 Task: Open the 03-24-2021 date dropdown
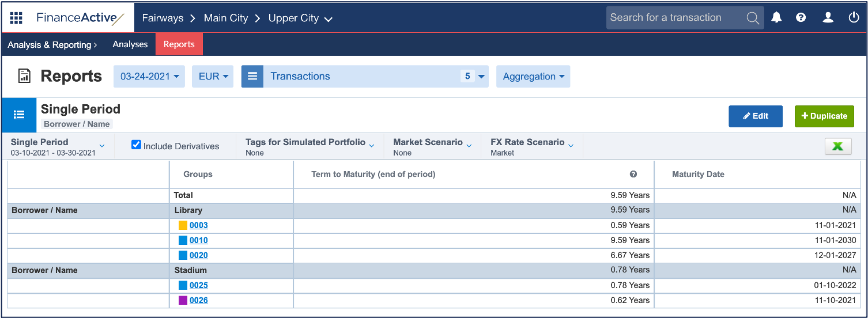point(149,77)
